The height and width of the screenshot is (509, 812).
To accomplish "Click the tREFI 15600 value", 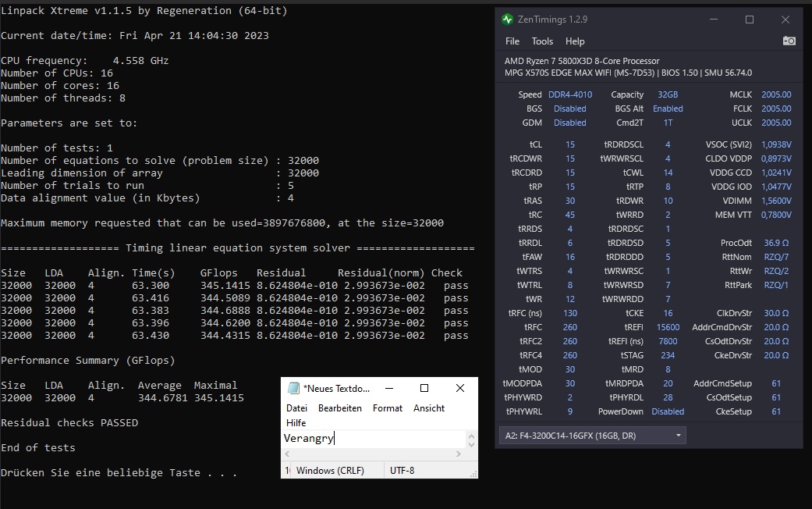I will [x=668, y=328].
